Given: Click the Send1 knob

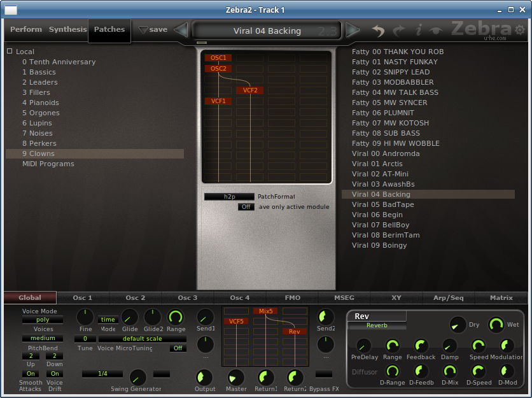Looking at the screenshot, I should pyautogui.click(x=206, y=317).
